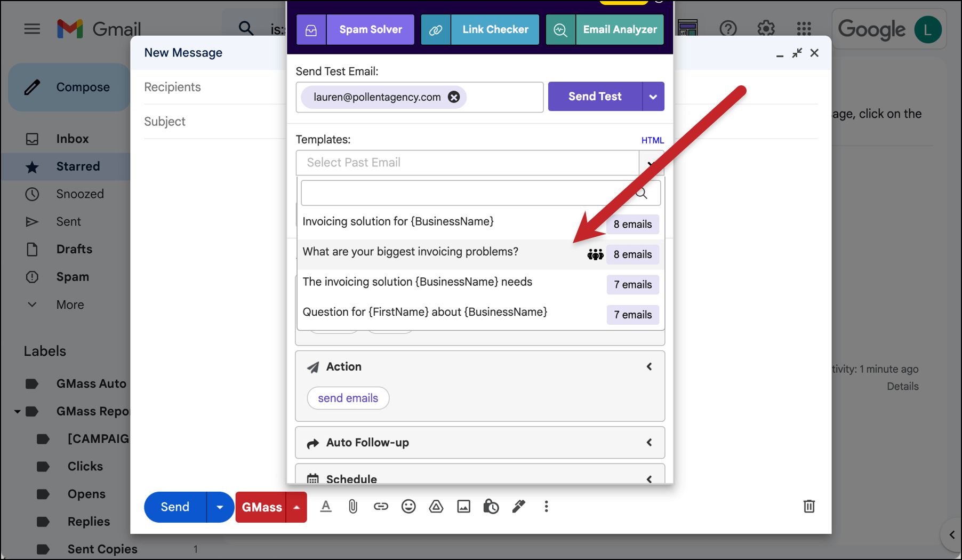Viewport: 962px width, 560px height.
Task: Open the Sent Copies label
Action: pyautogui.click(x=102, y=549)
